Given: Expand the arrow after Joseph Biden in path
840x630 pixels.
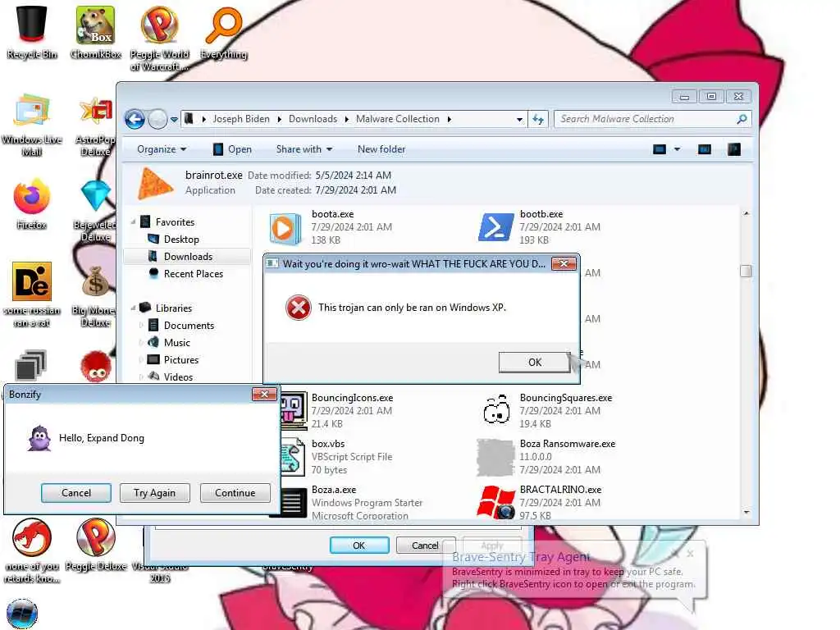Looking at the screenshot, I should tap(279, 119).
